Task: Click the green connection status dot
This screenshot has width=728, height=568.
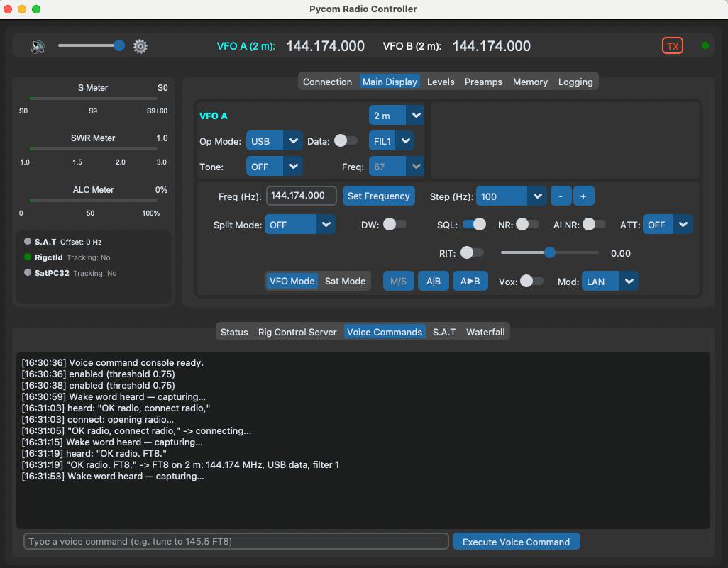Action: click(705, 45)
